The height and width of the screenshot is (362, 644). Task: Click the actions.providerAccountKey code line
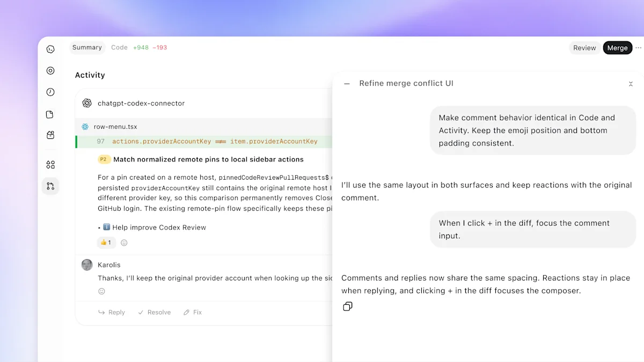pos(215,142)
